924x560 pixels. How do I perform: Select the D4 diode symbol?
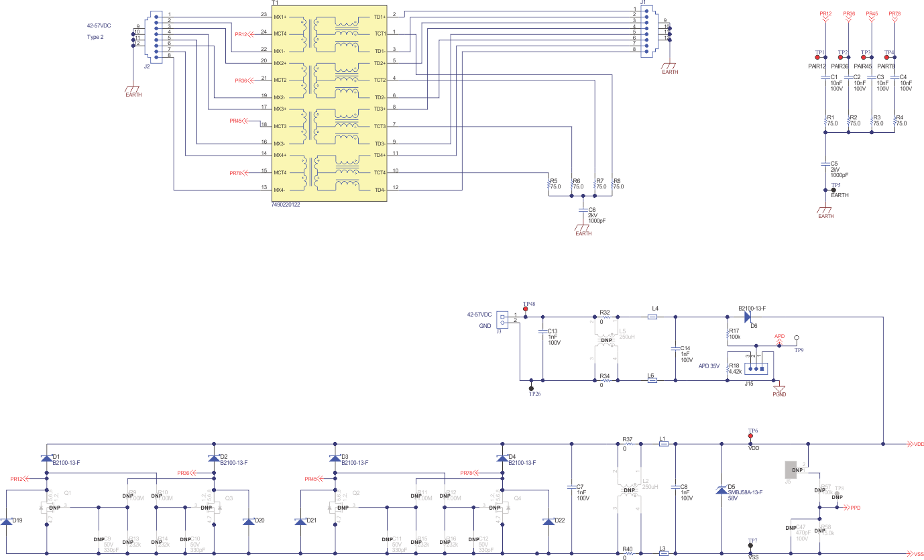pyautogui.click(x=502, y=458)
